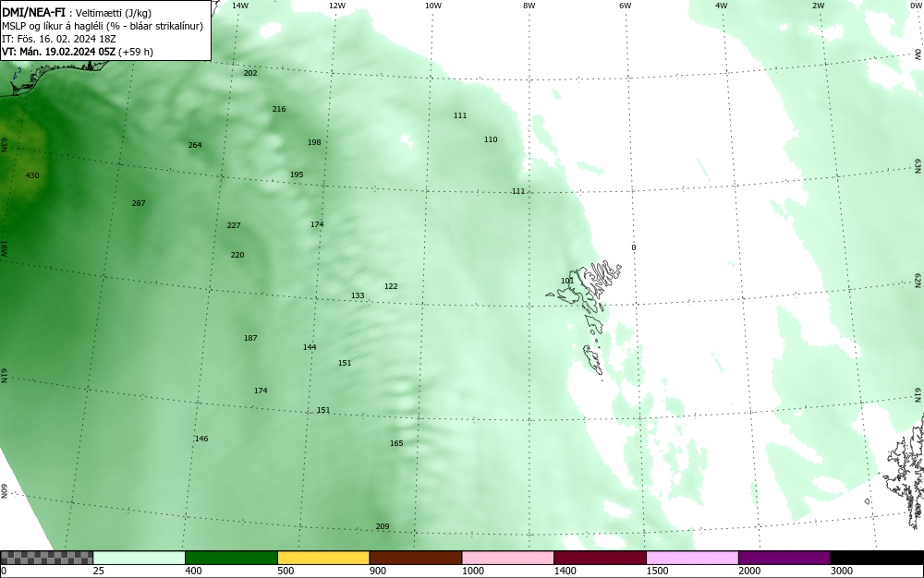Viewport: 924px width, 578px height.
Task: Click the Shetland coastline outline on the right edge
Action: coord(905,471)
